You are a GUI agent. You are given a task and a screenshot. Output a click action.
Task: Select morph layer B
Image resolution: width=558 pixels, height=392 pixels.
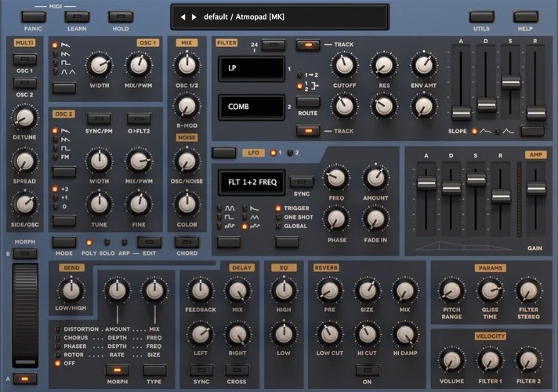24,253
